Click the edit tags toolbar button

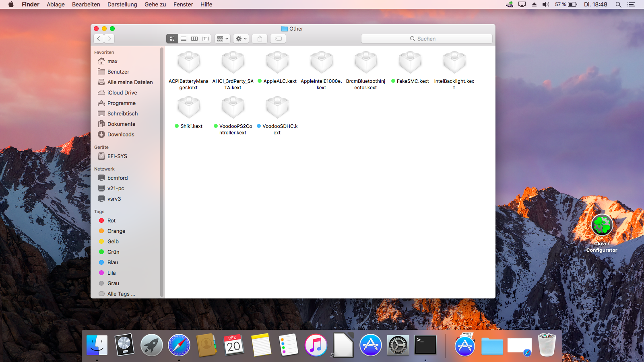coord(278,39)
